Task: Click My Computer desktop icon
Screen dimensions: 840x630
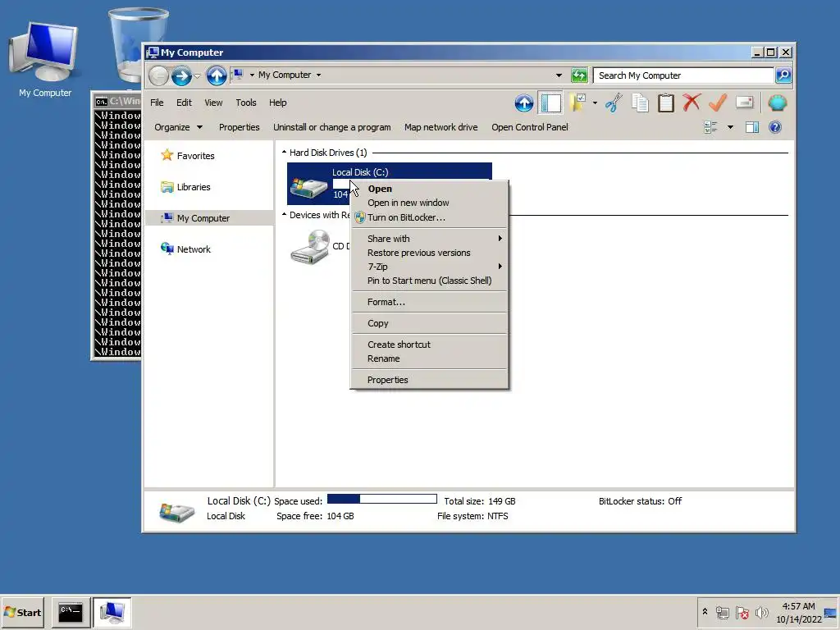Action: (x=45, y=60)
